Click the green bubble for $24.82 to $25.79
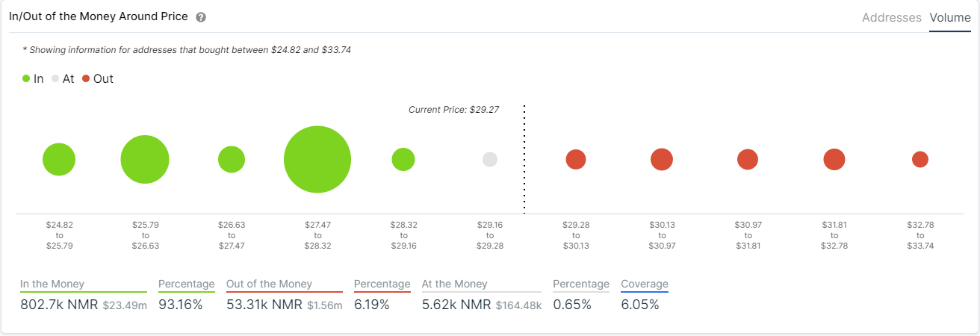 59,160
